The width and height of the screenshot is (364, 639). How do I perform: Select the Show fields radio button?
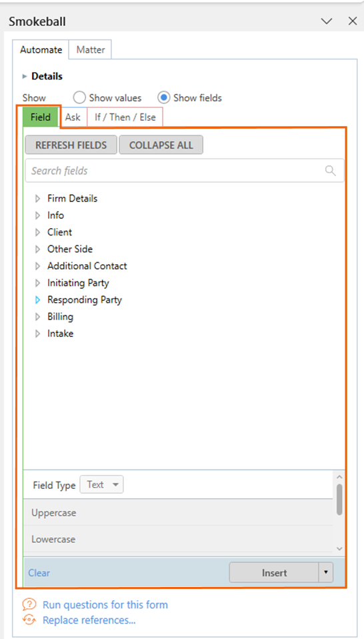(164, 98)
